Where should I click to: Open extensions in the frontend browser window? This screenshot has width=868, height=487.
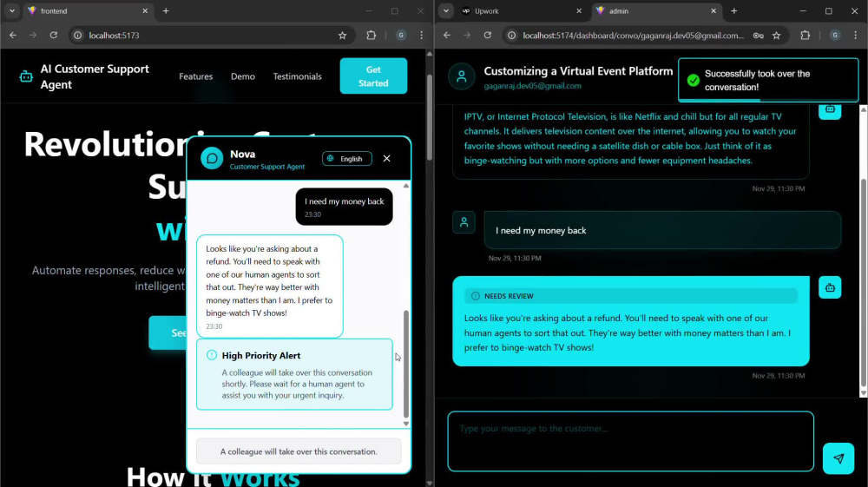[371, 36]
